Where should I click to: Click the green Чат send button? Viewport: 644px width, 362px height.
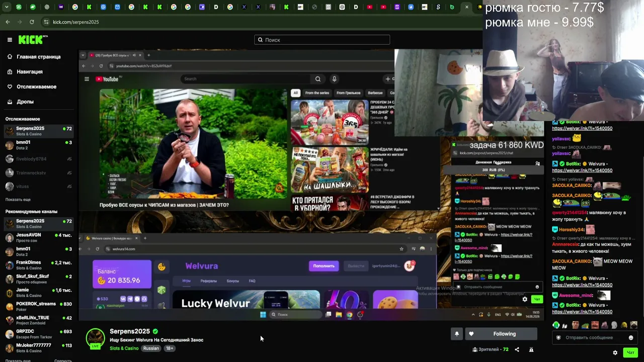tap(630, 353)
